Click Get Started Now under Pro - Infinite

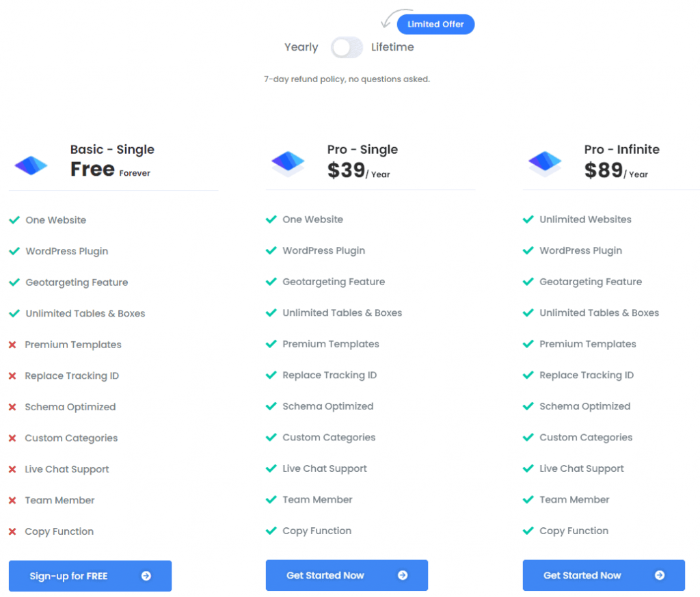click(x=604, y=575)
